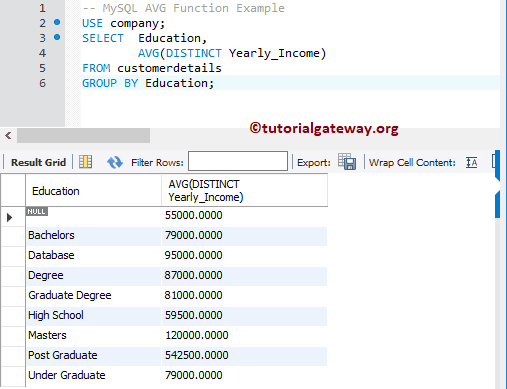Click the 87000.0000 value cell
This screenshot has height=389, width=507.
pos(244,276)
